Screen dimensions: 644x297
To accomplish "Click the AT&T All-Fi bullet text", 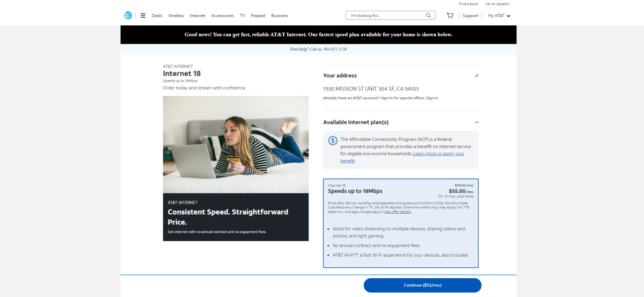I will click(x=400, y=255).
